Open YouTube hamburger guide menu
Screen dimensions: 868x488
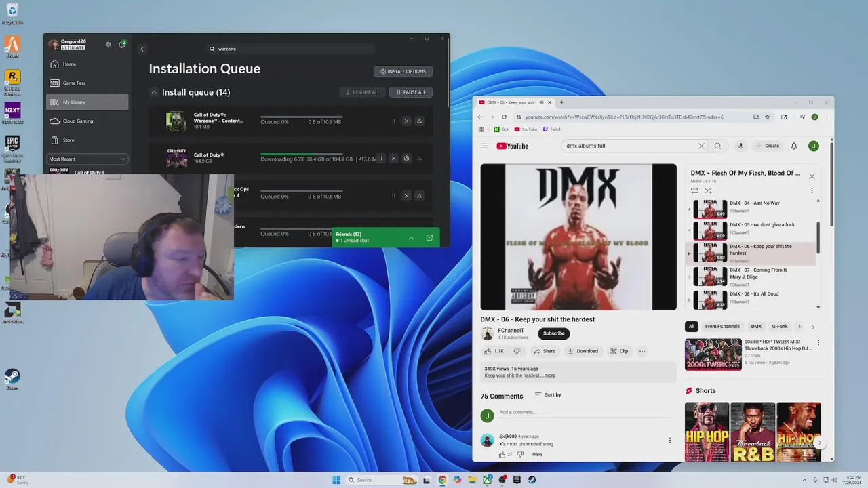tap(484, 146)
